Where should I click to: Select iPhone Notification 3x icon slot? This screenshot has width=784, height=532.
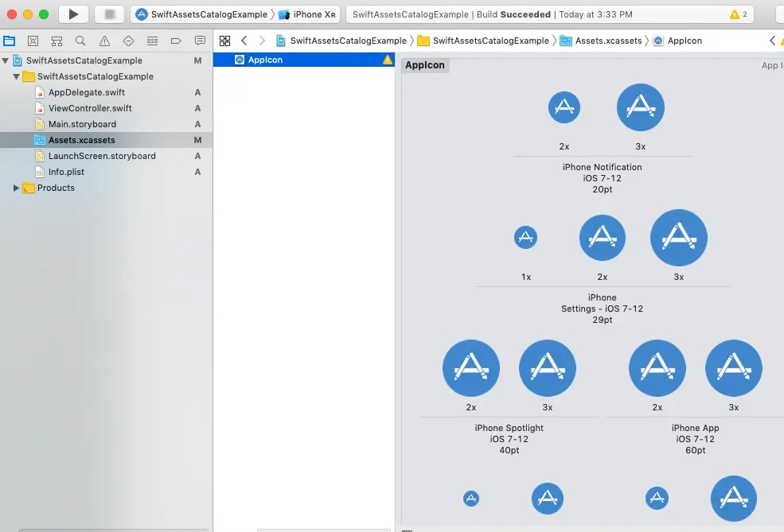(x=641, y=107)
